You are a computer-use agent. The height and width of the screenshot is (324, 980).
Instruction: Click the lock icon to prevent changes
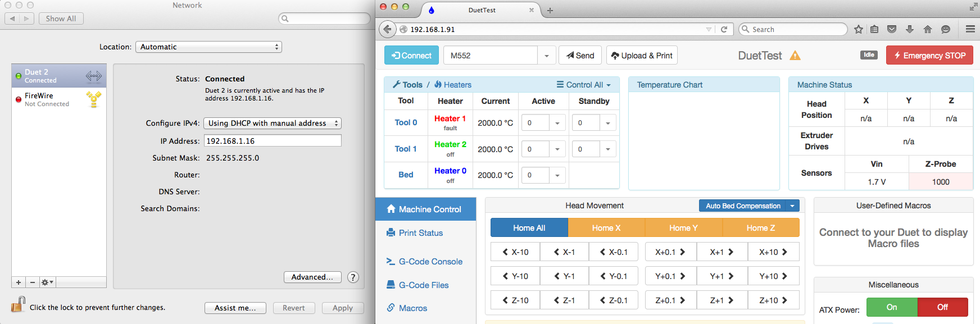18,304
